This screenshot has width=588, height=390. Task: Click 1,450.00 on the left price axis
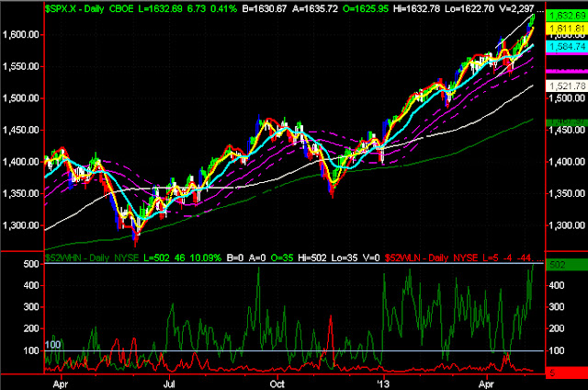(20, 130)
